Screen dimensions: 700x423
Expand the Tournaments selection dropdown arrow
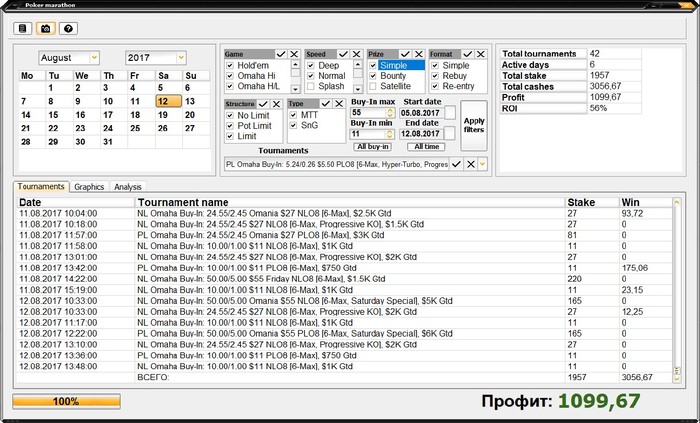coord(483,164)
